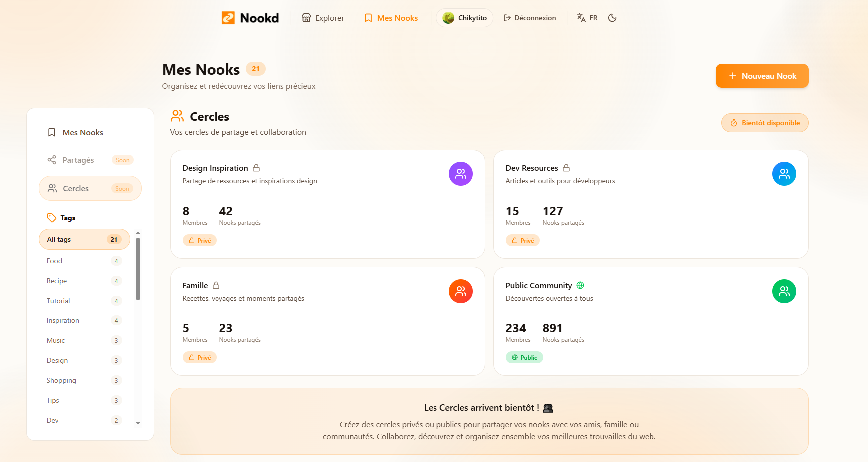Screen dimensions: 868x462
Task: Select the Inspiration tag filter
Action: pos(63,320)
